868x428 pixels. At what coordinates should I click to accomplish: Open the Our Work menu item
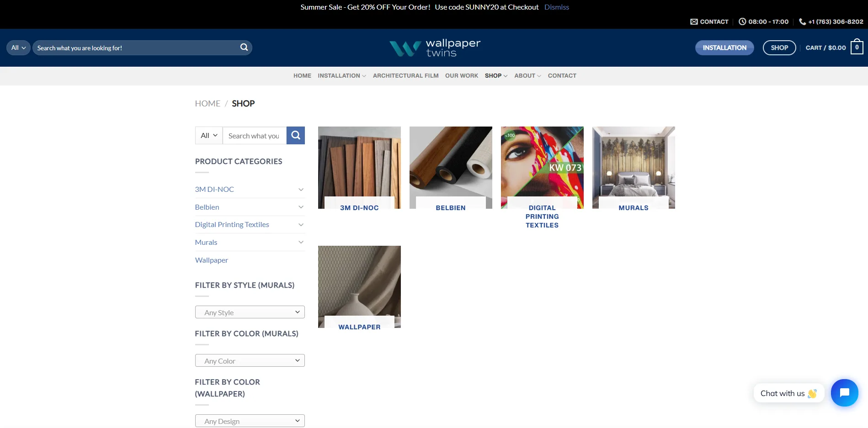[x=461, y=76]
